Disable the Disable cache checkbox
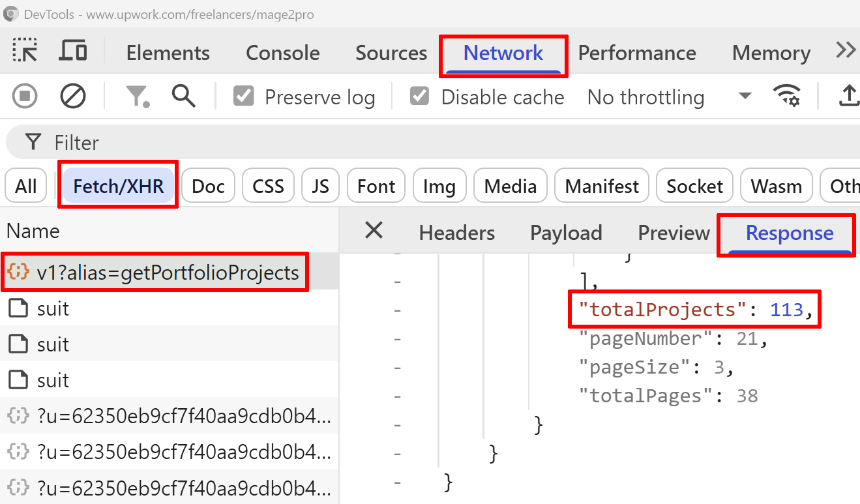 (x=419, y=97)
